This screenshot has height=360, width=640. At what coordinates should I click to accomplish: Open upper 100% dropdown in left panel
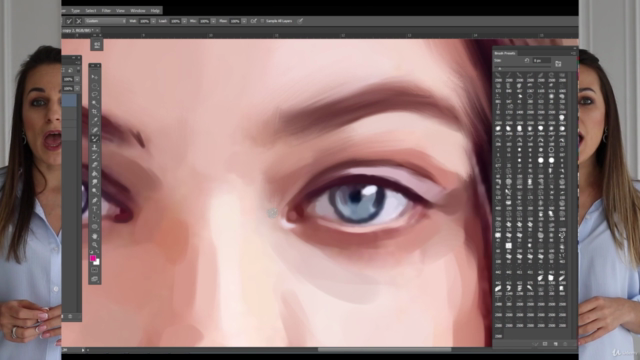[77, 79]
